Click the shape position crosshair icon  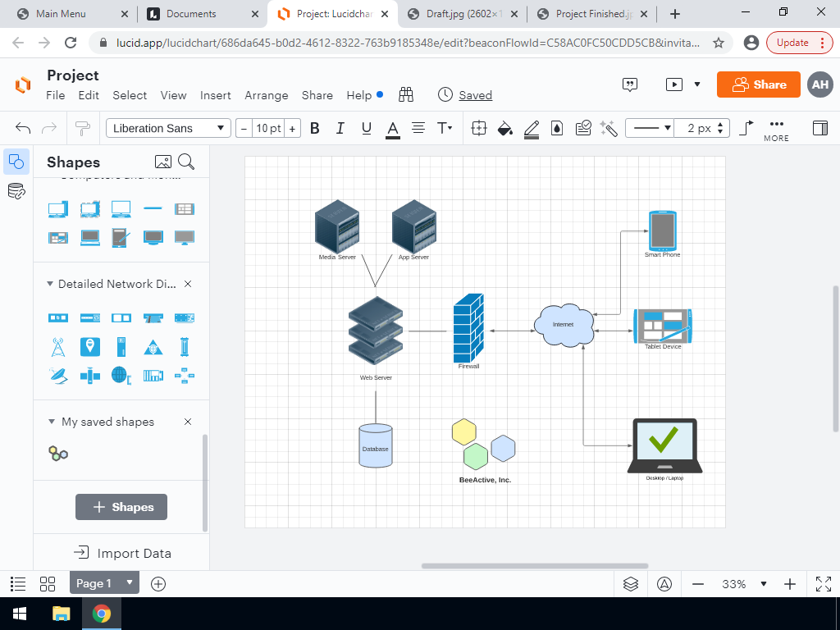pyautogui.click(x=479, y=128)
